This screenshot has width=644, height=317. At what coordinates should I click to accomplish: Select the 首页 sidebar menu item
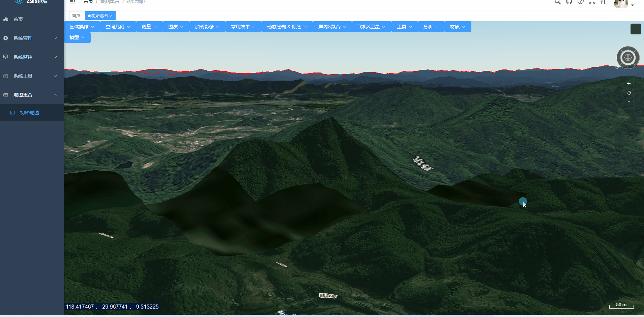pos(32,19)
